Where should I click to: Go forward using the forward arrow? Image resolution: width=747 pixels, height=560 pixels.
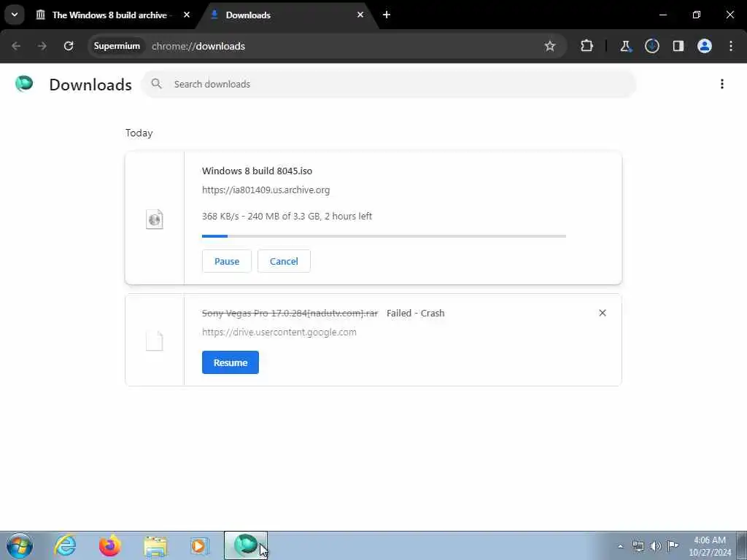tap(42, 46)
